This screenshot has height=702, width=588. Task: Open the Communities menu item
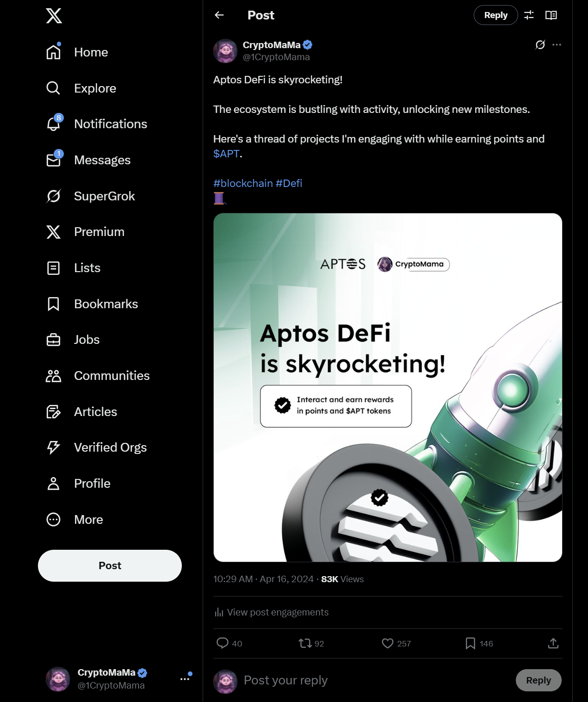tap(98, 376)
